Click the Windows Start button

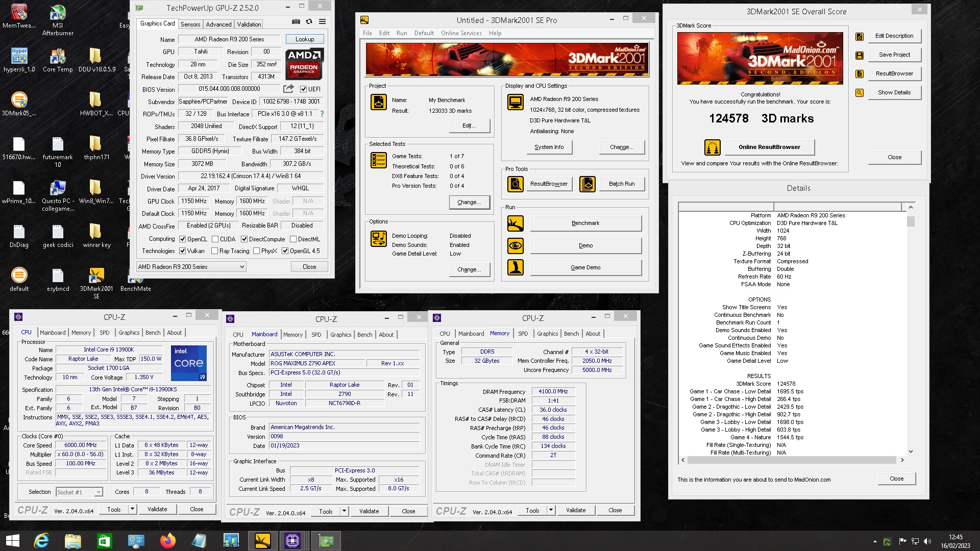click(12, 541)
